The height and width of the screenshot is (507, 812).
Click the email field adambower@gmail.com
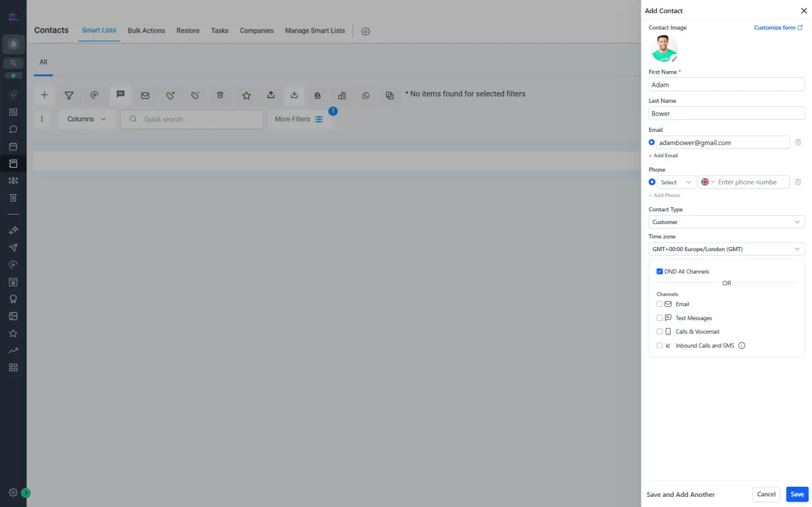coord(723,143)
